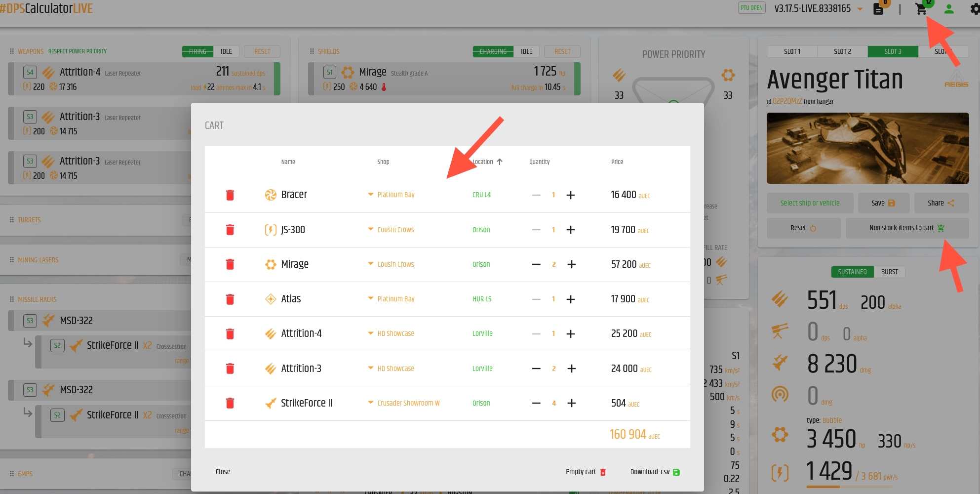This screenshot has width=980, height=494.
Task: Expand shop dropdown for Bracer
Action: 371,195
